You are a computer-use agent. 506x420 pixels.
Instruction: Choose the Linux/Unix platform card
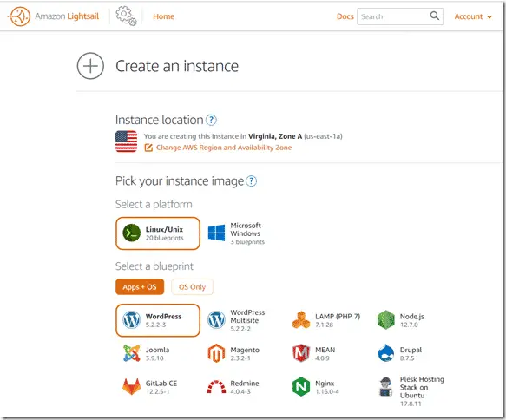coord(158,233)
